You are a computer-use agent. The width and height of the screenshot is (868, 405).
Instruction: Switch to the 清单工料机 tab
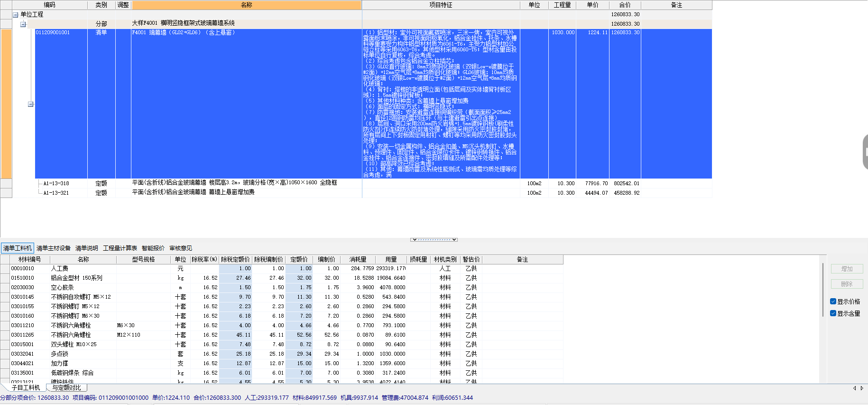pyautogui.click(x=18, y=248)
